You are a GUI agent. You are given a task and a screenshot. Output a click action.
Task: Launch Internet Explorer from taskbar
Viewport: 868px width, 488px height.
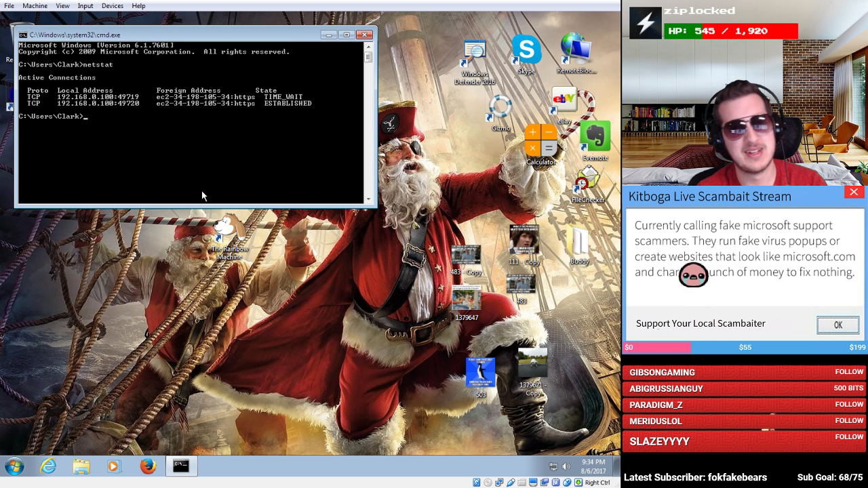(48, 466)
